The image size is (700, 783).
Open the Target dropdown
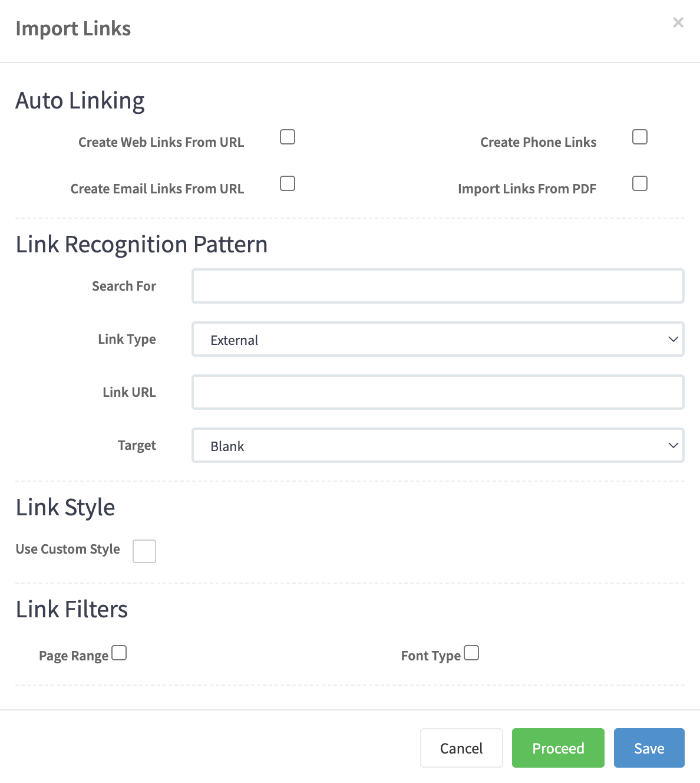click(438, 445)
